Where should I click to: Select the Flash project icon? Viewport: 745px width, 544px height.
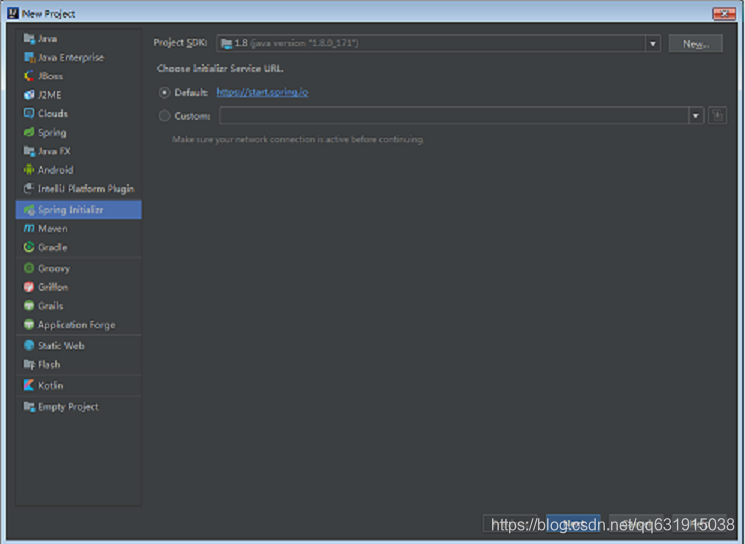pyautogui.click(x=29, y=364)
